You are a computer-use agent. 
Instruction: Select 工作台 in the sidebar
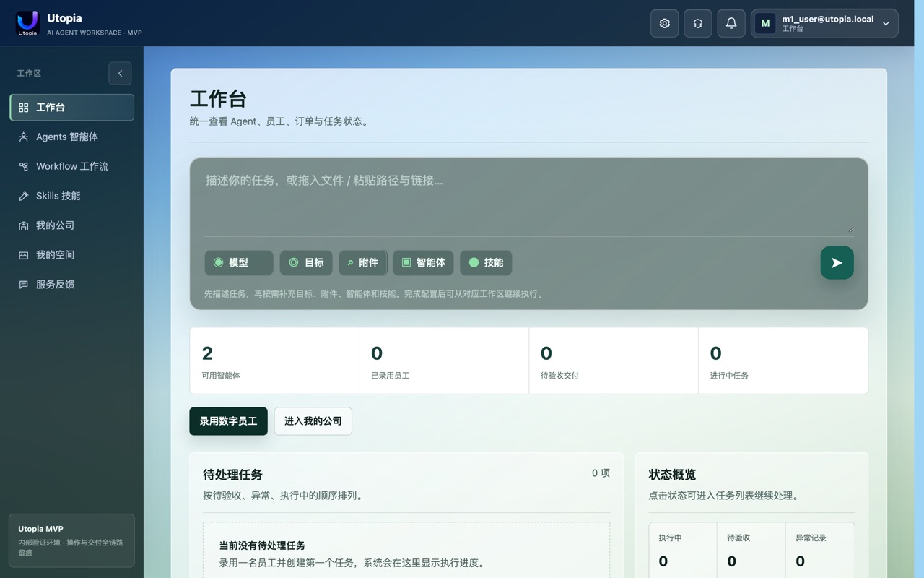[x=71, y=107]
